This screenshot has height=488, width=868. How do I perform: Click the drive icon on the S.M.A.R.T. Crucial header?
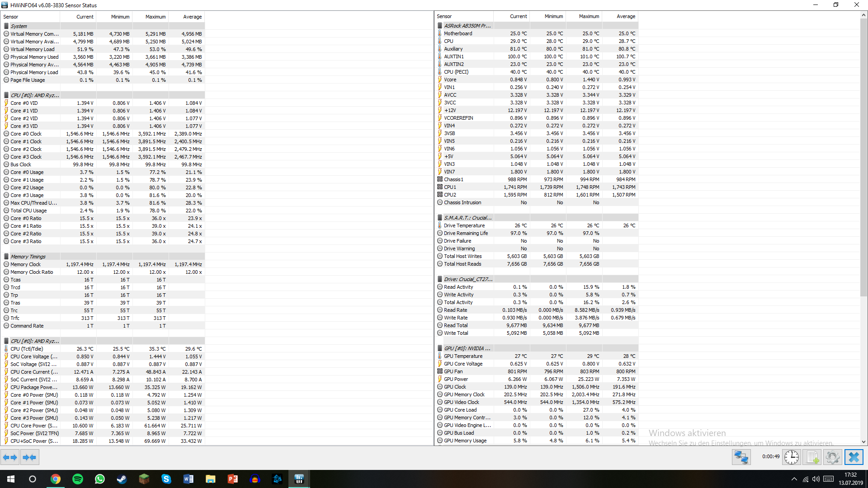439,217
